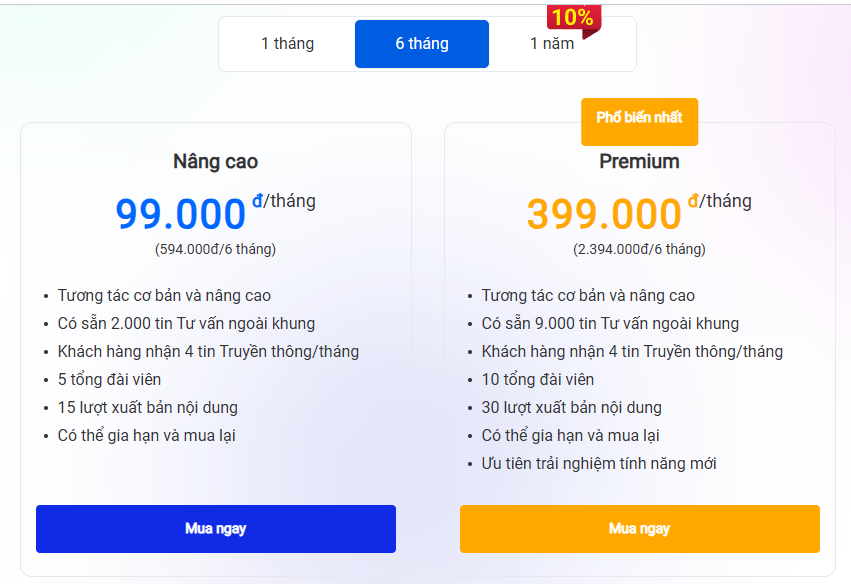Select the orange "Phổ biến nhất" badge

tap(640, 121)
